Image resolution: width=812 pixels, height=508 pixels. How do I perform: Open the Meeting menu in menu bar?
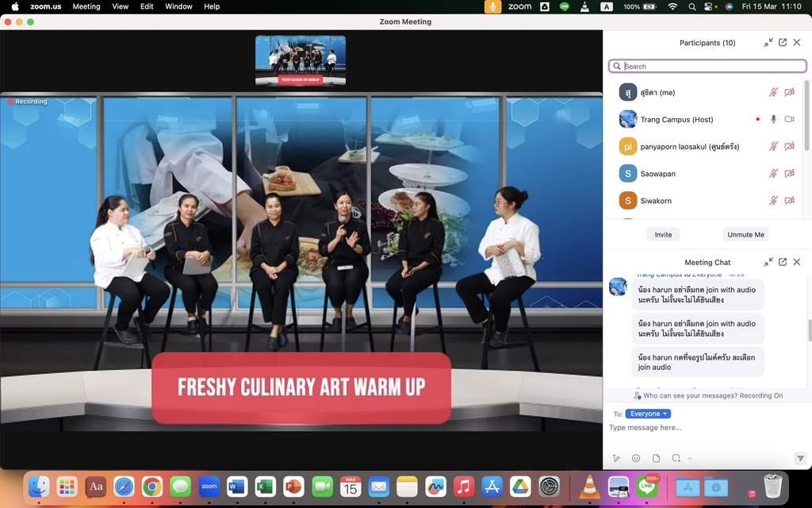click(x=86, y=6)
